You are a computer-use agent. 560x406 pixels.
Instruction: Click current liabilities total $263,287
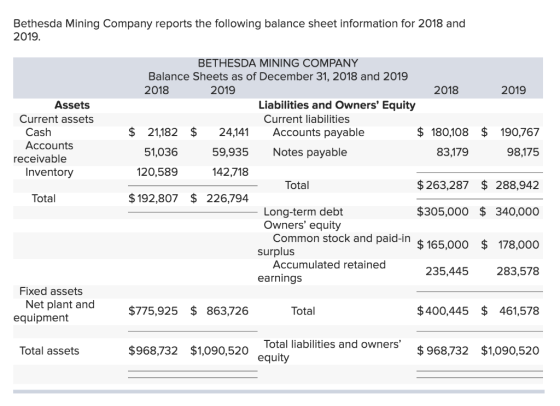(443, 185)
